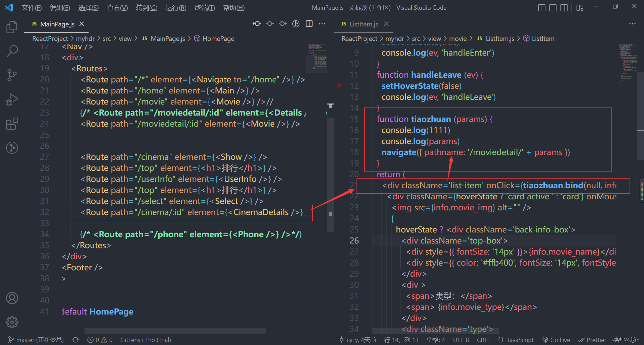
Task: Click Prettier status bar item
Action: point(592,340)
